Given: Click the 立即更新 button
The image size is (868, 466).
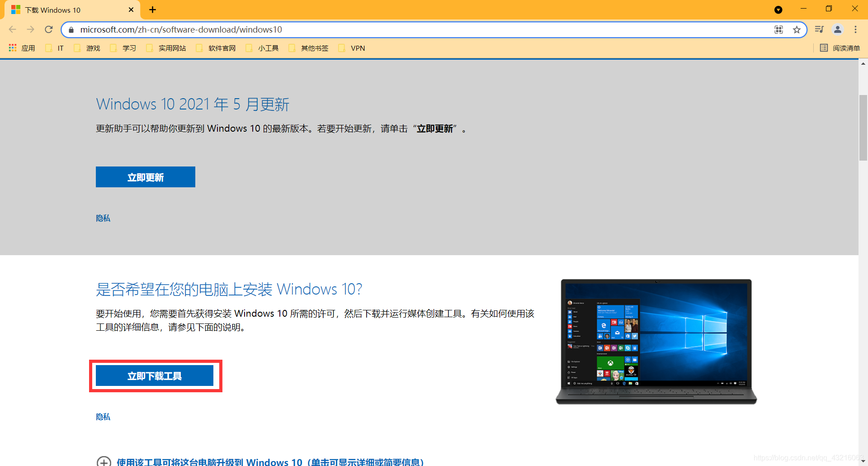Looking at the screenshot, I should tap(146, 177).
